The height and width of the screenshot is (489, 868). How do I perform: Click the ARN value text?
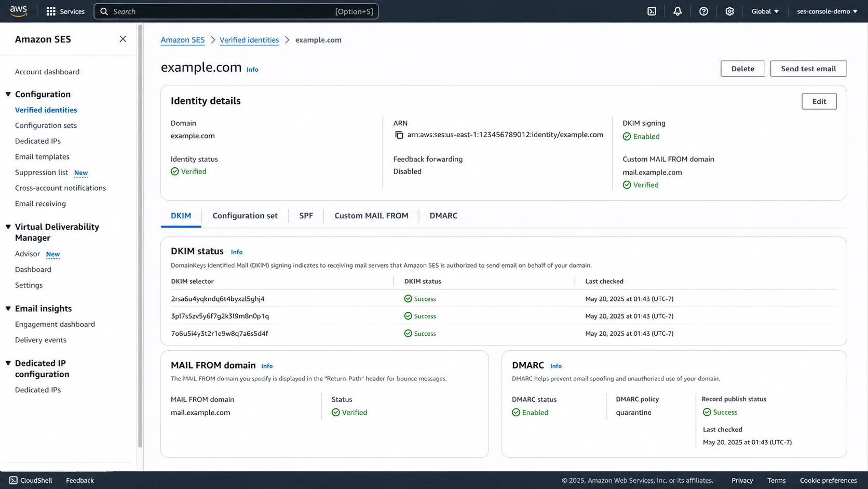tap(505, 135)
